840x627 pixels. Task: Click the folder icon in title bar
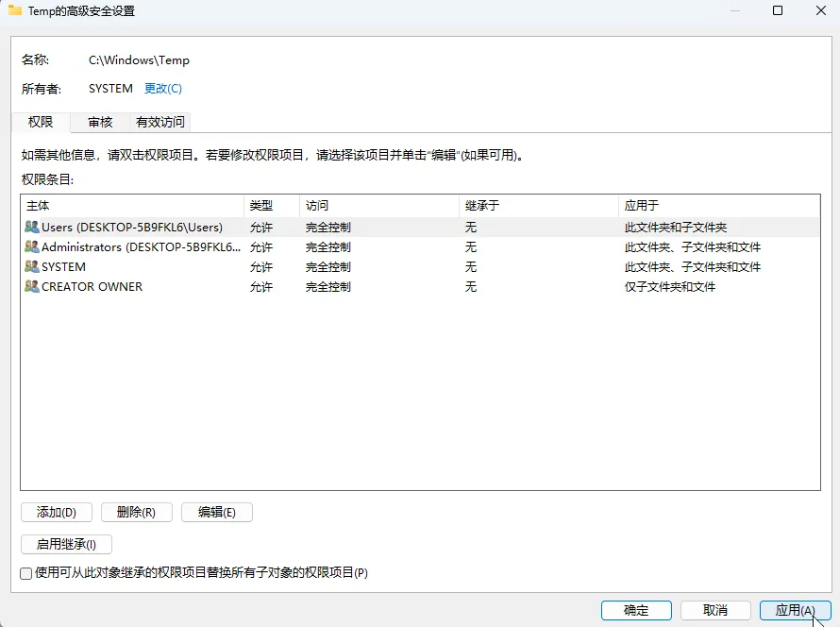pyautogui.click(x=15, y=10)
